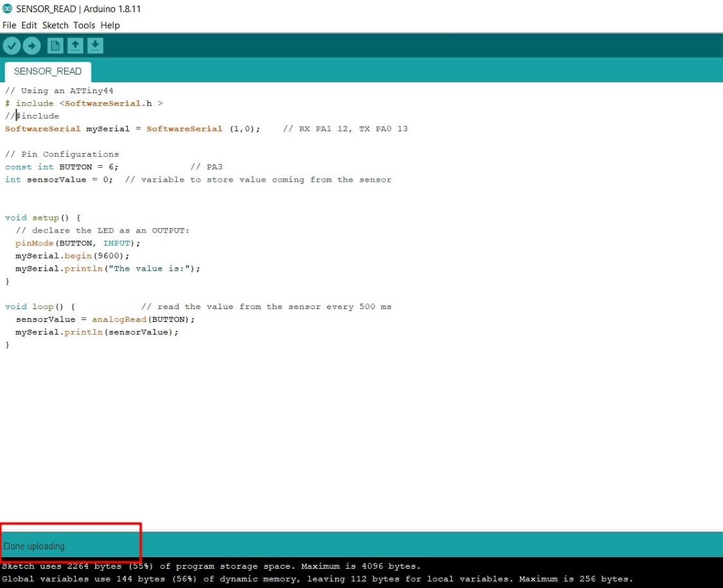Open the Edit menu

pyautogui.click(x=29, y=25)
